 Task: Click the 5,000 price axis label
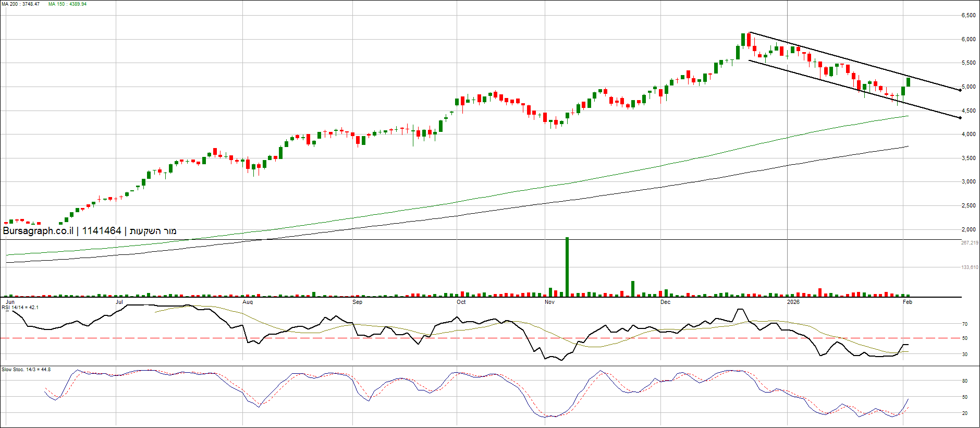(x=969, y=87)
